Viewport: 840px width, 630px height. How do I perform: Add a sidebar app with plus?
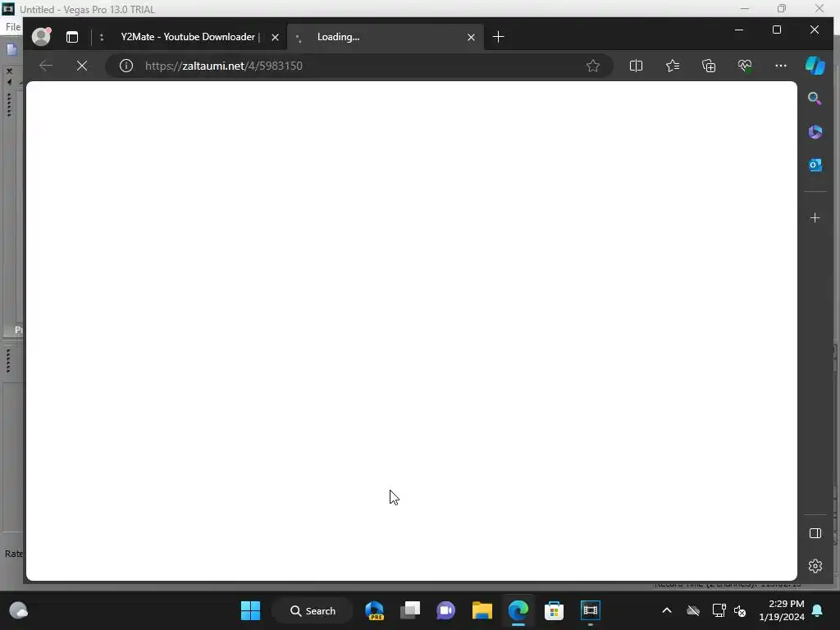815,218
